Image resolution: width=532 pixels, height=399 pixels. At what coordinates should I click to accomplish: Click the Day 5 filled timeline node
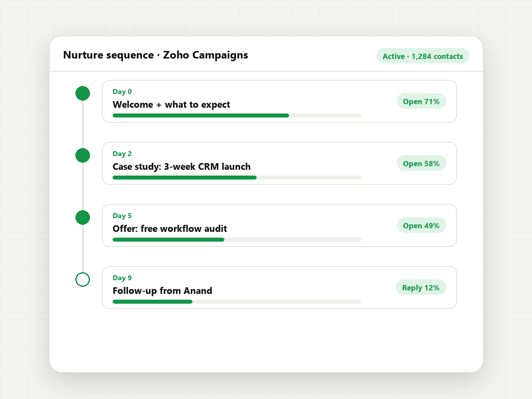tap(83, 218)
